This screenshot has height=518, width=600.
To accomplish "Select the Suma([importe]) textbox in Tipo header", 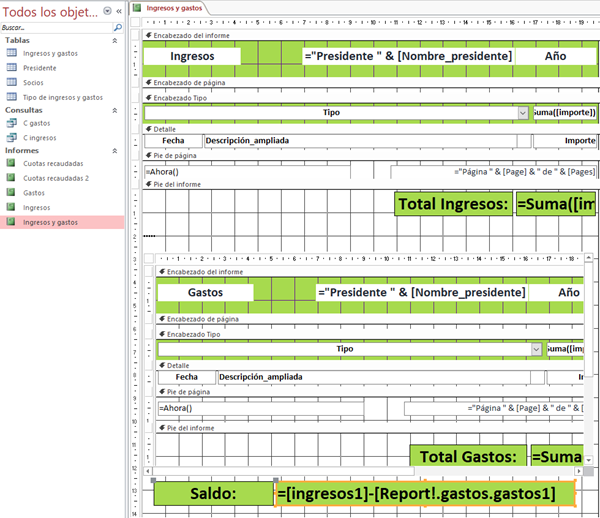I will (x=564, y=112).
